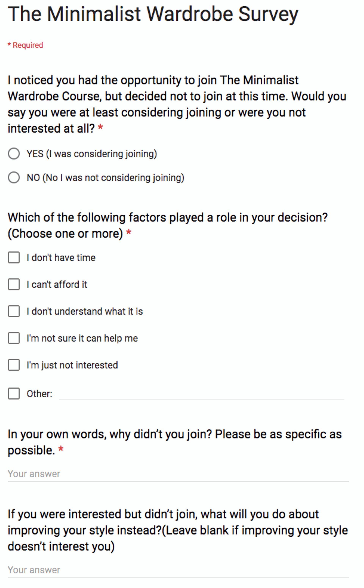Select the NO not considering joining option
Screen dimensions: 364x588
pos(14,178)
